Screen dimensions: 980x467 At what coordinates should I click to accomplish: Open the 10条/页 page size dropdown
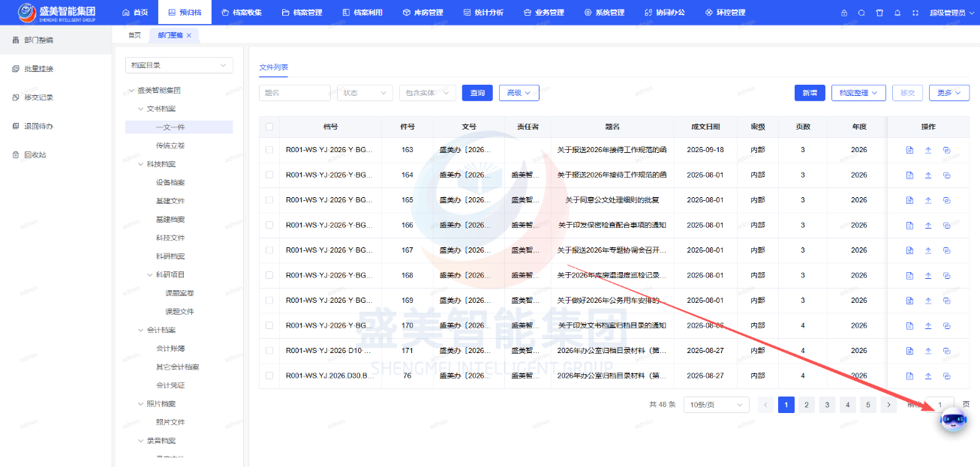click(717, 405)
